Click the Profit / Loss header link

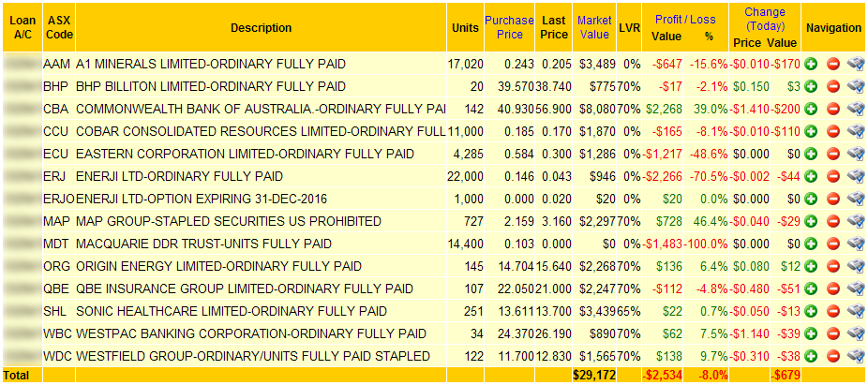point(685,20)
